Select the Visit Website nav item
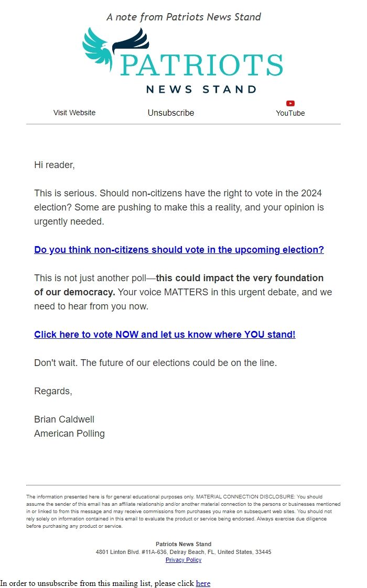The image size is (367, 588). click(x=74, y=113)
